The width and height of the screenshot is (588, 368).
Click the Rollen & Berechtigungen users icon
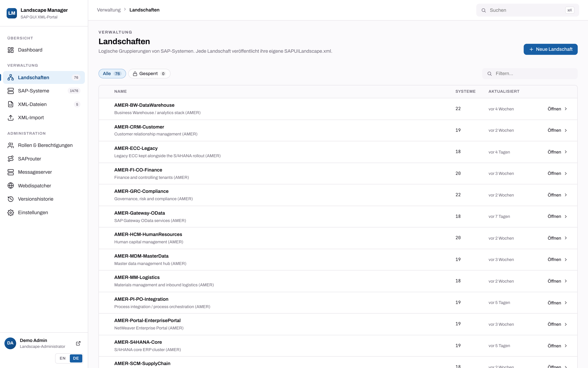(11, 145)
